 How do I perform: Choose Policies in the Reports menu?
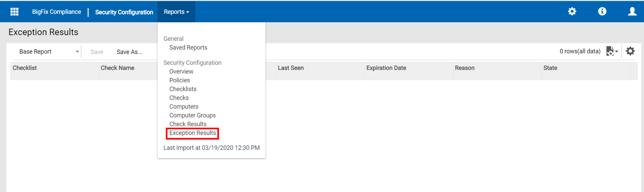coord(179,80)
